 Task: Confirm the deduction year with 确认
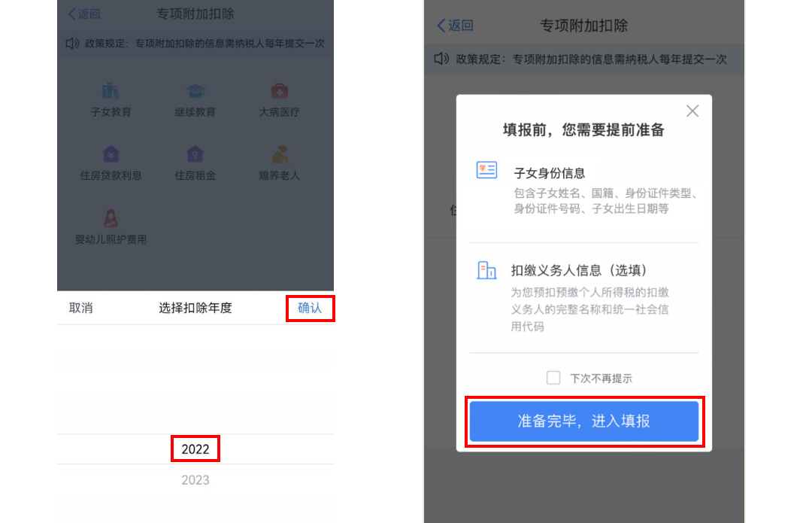click(311, 308)
